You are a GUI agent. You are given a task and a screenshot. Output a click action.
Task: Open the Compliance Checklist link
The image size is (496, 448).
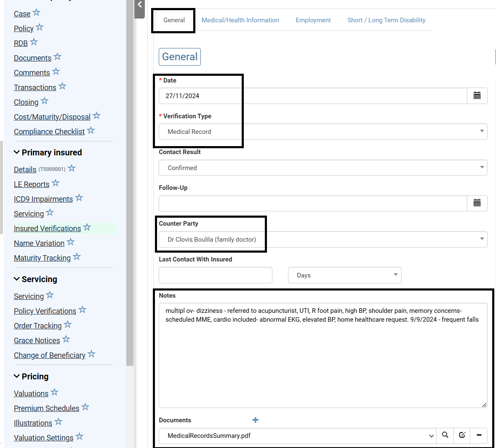point(49,132)
